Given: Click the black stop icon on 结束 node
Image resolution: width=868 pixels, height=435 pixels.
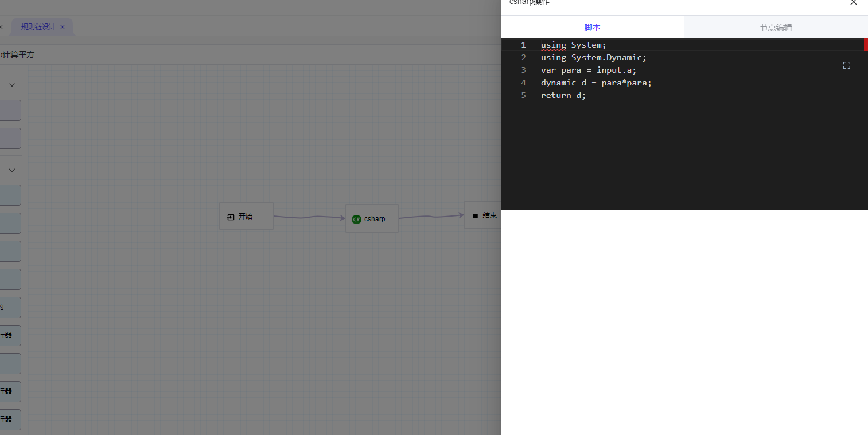Looking at the screenshot, I should tap(475, 216).
